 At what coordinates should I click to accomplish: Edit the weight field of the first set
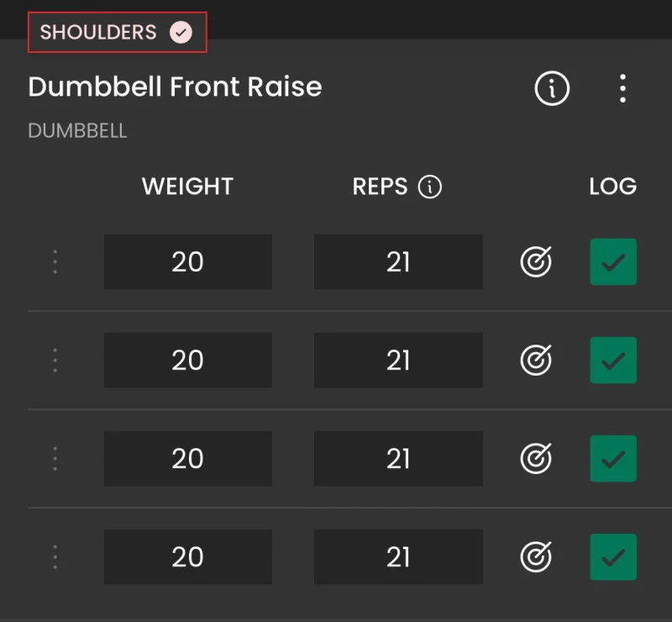click(x=187, y=261)
